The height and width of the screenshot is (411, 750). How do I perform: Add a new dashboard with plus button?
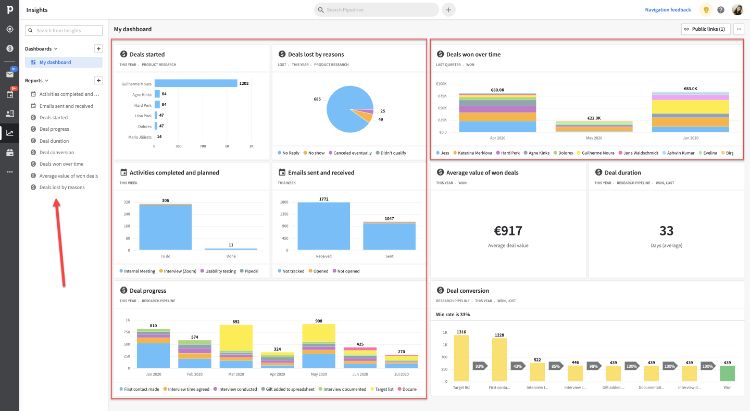[x=98, y=48]
